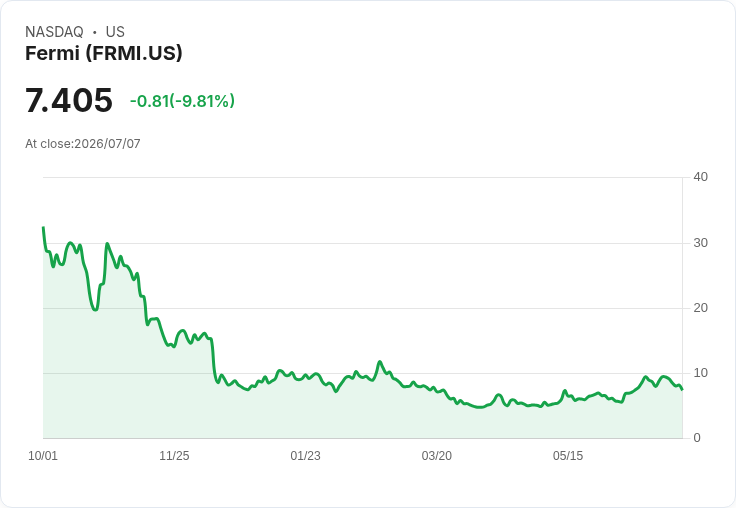Click the US market label

click(x=115, y=32)
